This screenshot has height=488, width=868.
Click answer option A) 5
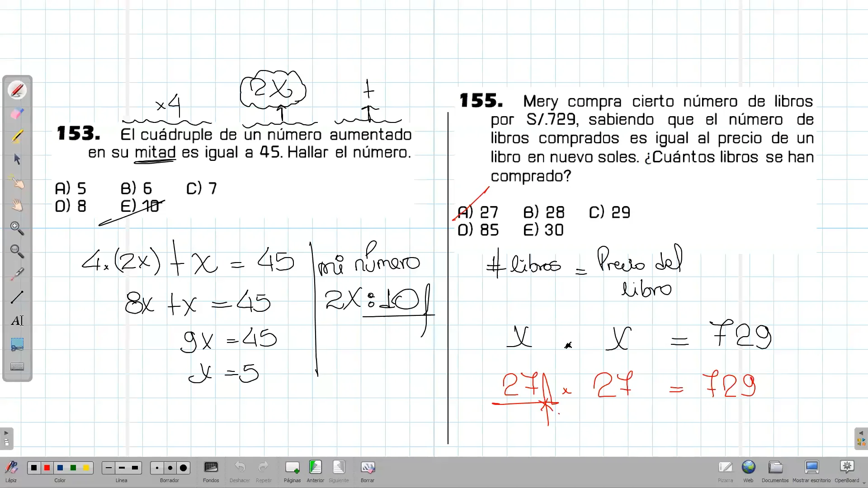pyautogui.click(x=71, y=188)
